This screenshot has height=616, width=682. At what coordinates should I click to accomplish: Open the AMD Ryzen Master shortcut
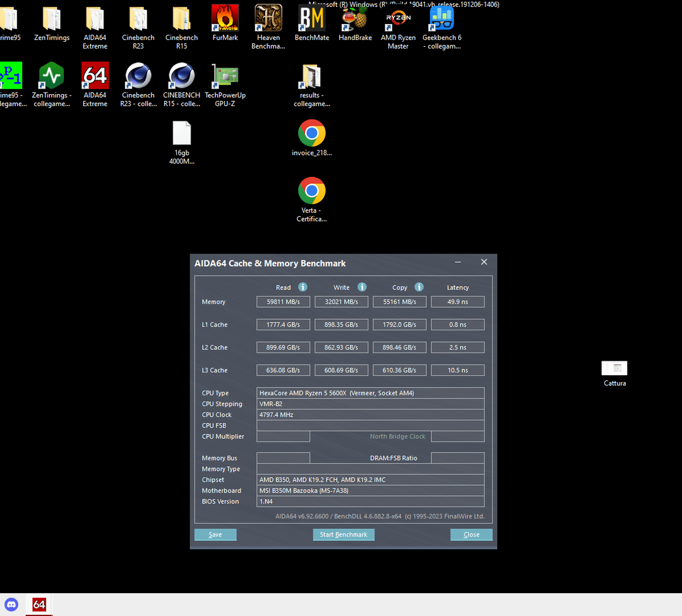point(398,27)
